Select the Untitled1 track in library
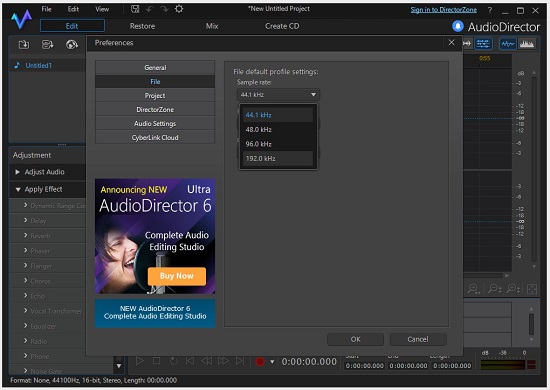The height and width of the screenshot is (390, 550). pos(39,66)
